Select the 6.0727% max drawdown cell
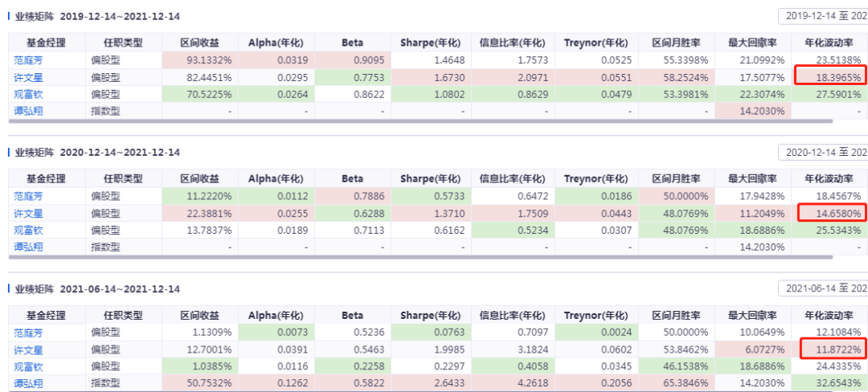Screen dimensions: 868x392 point(753,350)
